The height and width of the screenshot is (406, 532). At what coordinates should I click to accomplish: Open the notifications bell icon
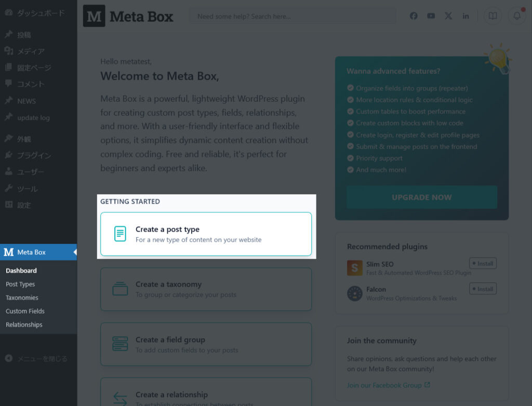[517, 16]
